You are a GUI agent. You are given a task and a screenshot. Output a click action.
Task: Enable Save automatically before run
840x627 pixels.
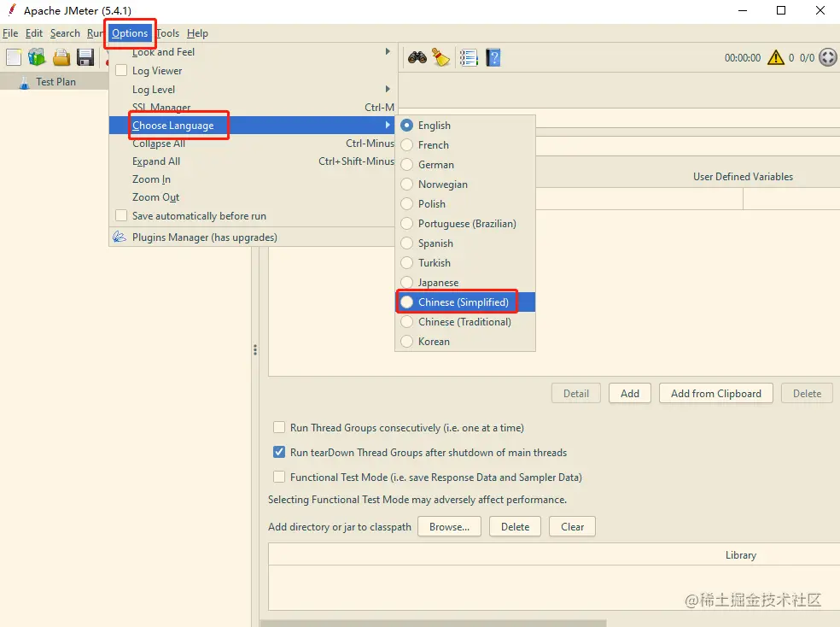pyautogui.click(x=121, y=215)
